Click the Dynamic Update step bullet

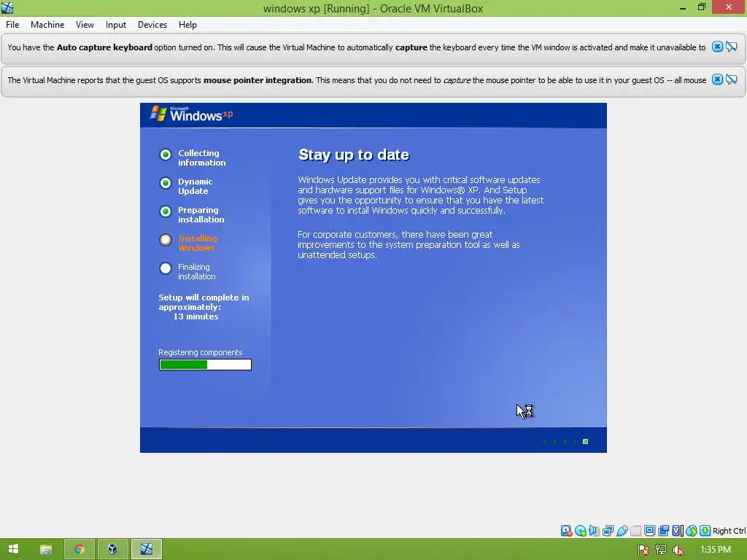tap(166, 183)
